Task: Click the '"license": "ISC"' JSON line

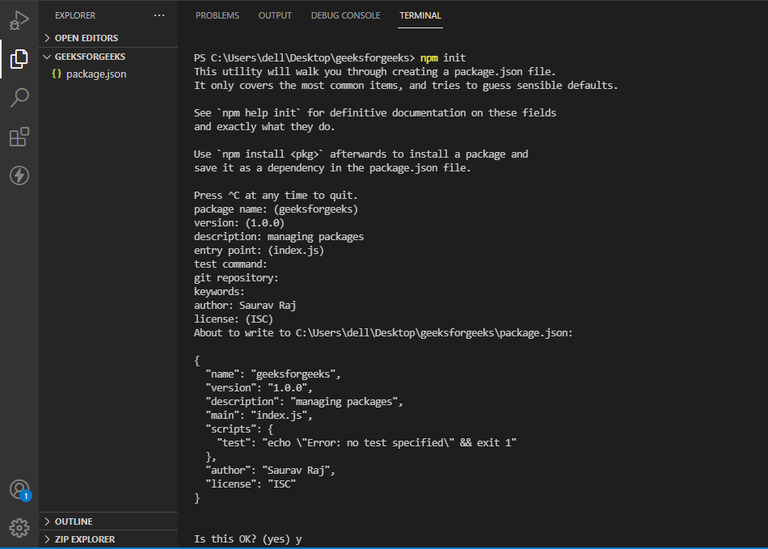Action: (x=251, y=484)
